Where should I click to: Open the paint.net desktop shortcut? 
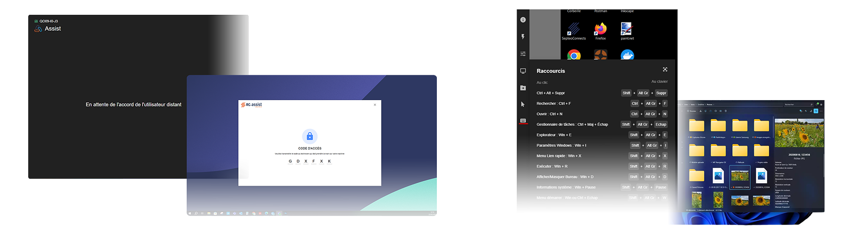[627, 30]
